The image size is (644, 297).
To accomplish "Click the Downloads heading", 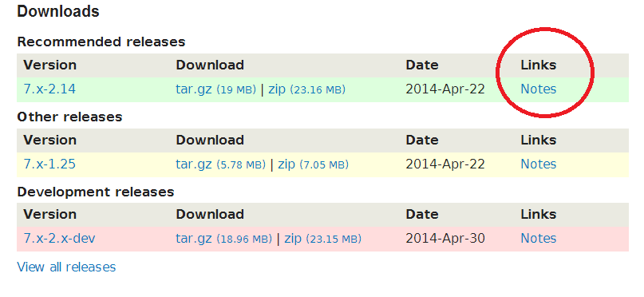I will click(58, 11).
